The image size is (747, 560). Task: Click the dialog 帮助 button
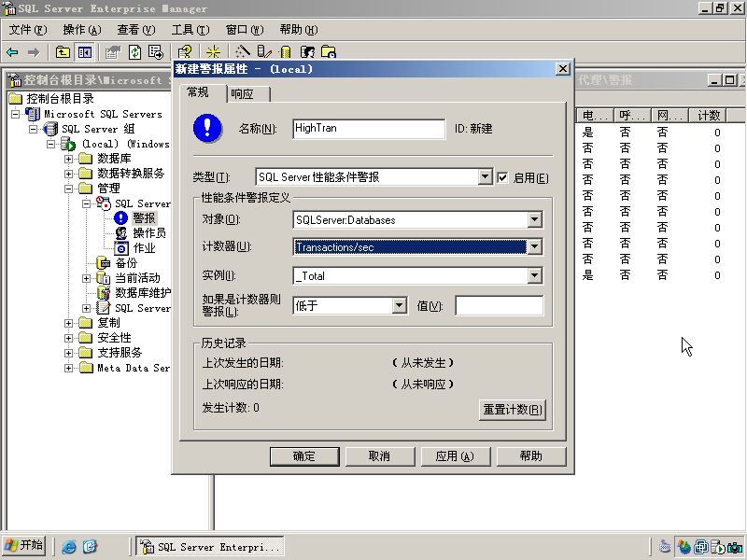[x=531, y=456]
